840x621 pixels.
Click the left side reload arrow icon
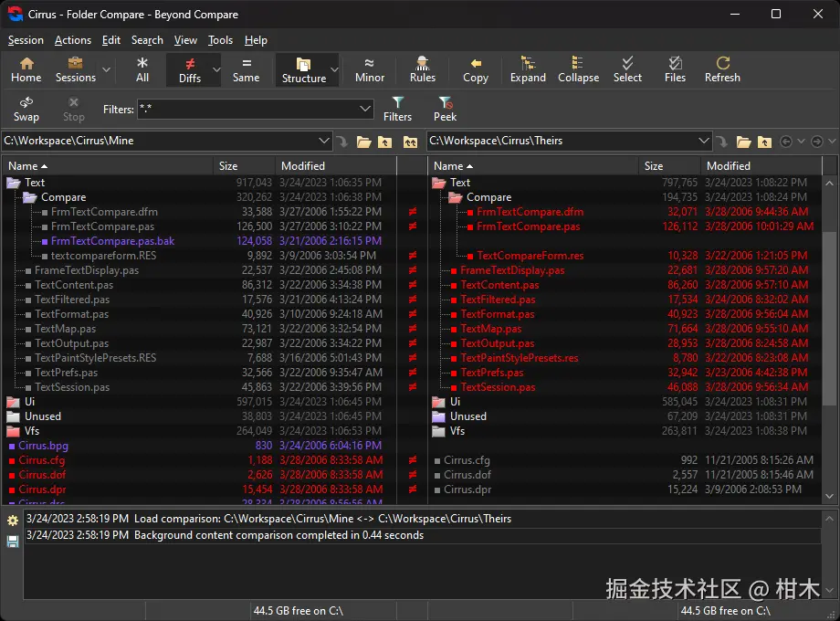341,142
